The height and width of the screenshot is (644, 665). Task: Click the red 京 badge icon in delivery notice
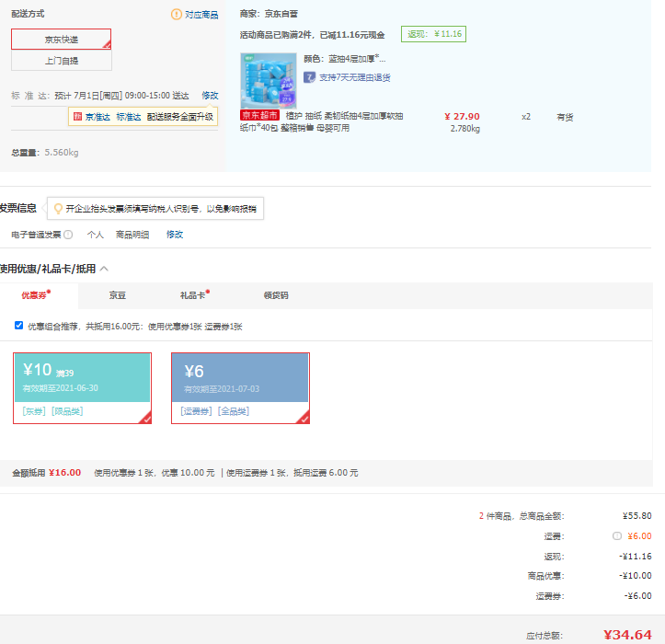[77, 117]
